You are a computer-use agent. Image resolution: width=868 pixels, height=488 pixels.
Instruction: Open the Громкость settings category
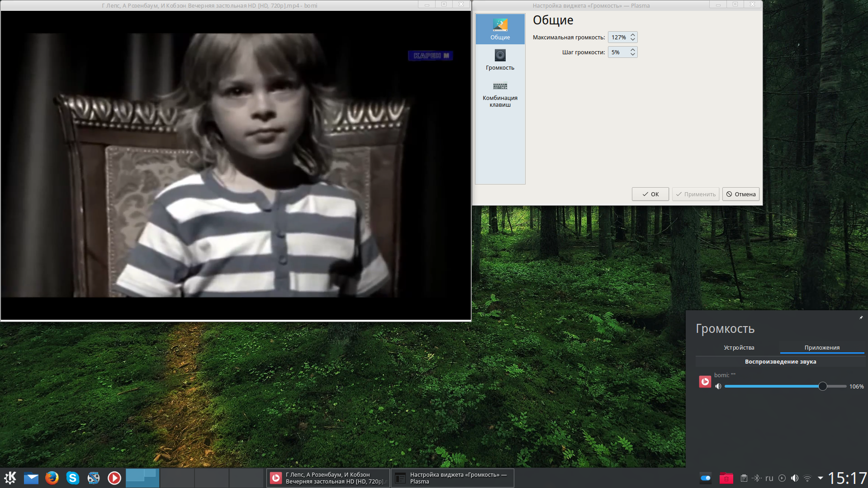pos(500,60)
